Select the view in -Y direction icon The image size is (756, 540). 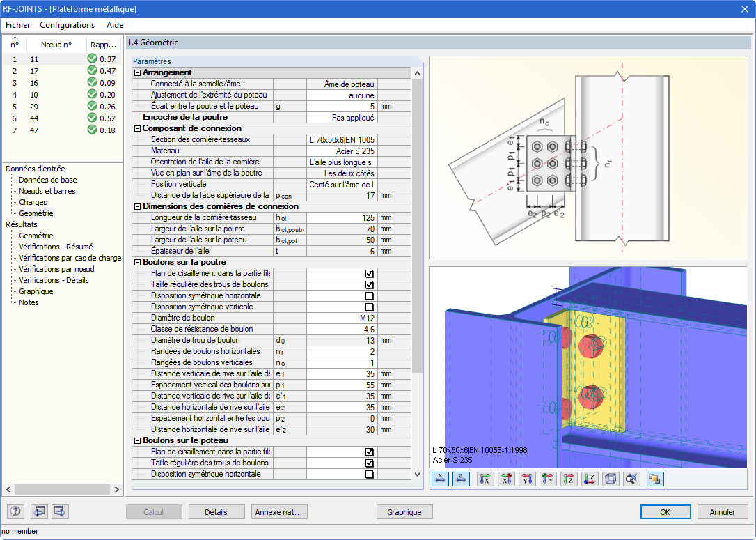[548, 479]
